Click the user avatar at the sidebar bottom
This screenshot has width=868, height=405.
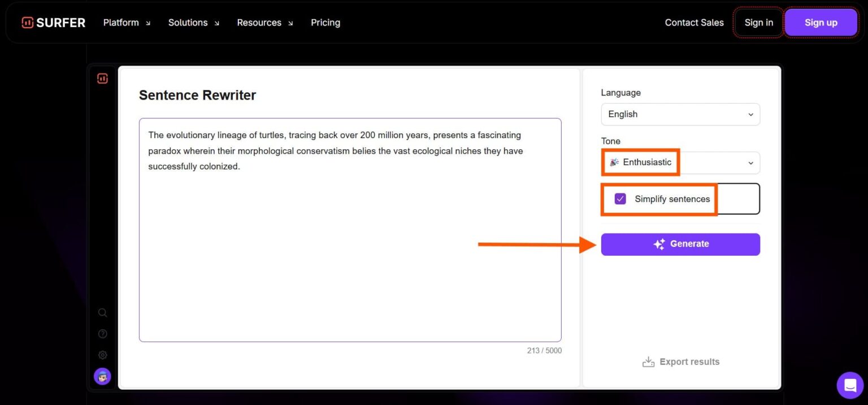click(102, 376)
